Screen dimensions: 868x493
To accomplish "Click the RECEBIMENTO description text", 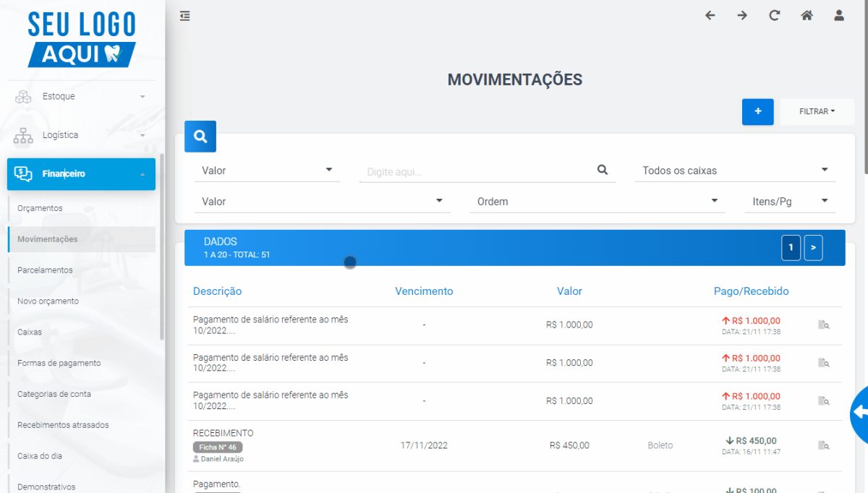I will [x=224, y=433].
